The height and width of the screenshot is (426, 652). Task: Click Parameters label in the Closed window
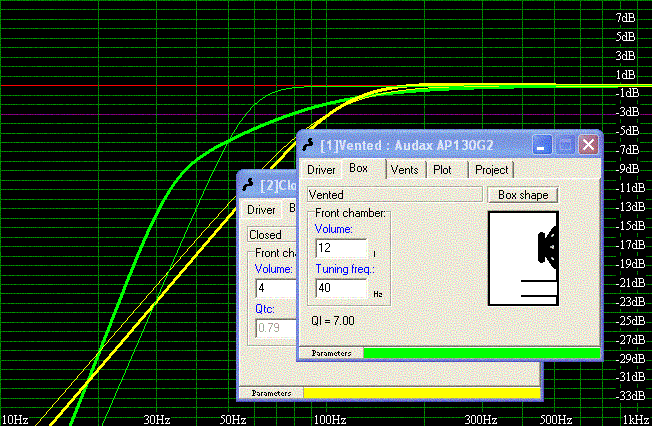(x=271, y=393)
